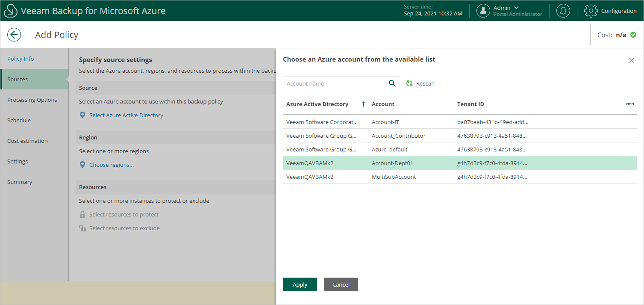Image resolution: width=644 pixels, height=305 pixels.
Task: Select the MultiSubAccount row
Action: [460, 177]
